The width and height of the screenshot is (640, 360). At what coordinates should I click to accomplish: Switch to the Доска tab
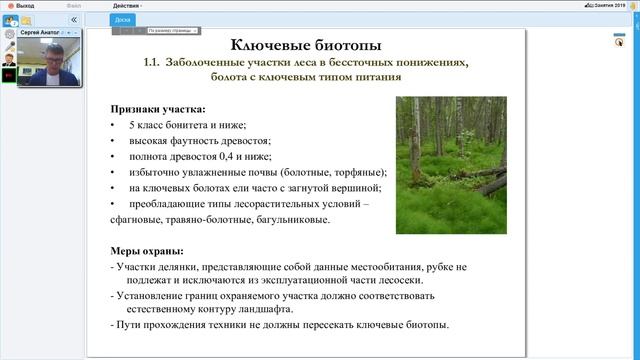pos(122,20)
